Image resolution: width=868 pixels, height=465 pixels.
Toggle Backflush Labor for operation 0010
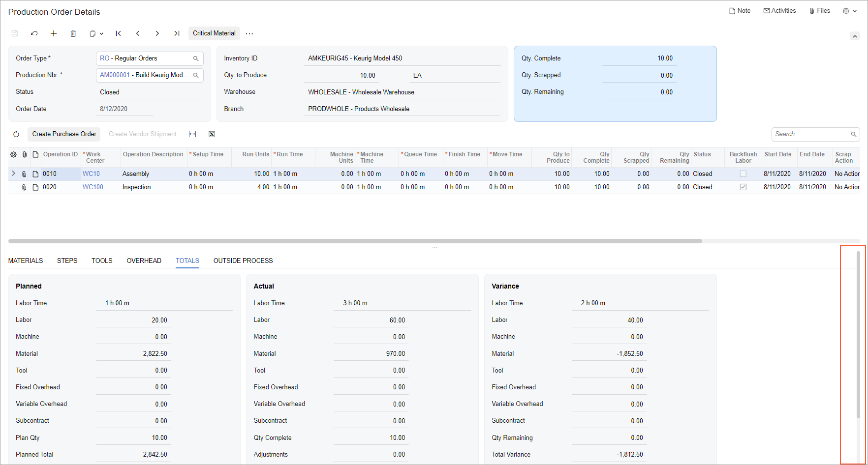(743, 174)
